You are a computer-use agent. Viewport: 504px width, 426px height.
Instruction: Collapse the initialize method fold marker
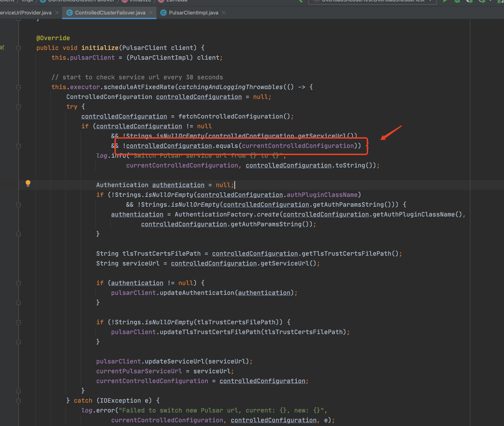coord(19,48)
